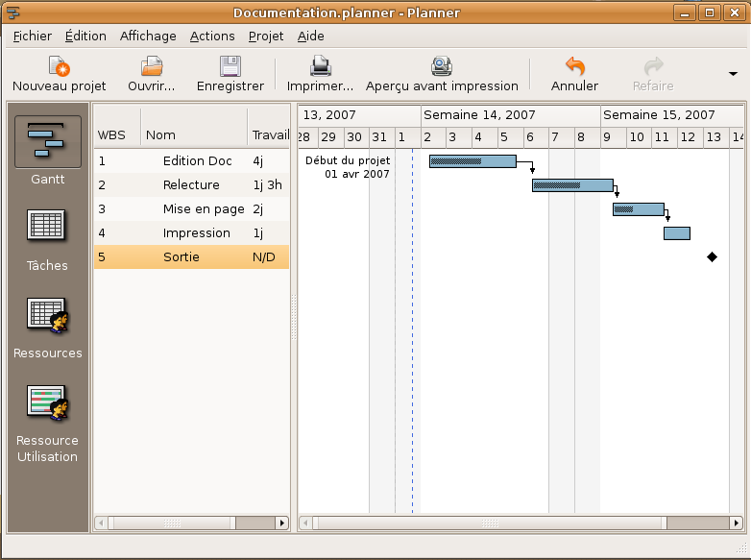Sort by the Nom column header
This screenshot has width=751, height=560.
[x=192, y=135]
